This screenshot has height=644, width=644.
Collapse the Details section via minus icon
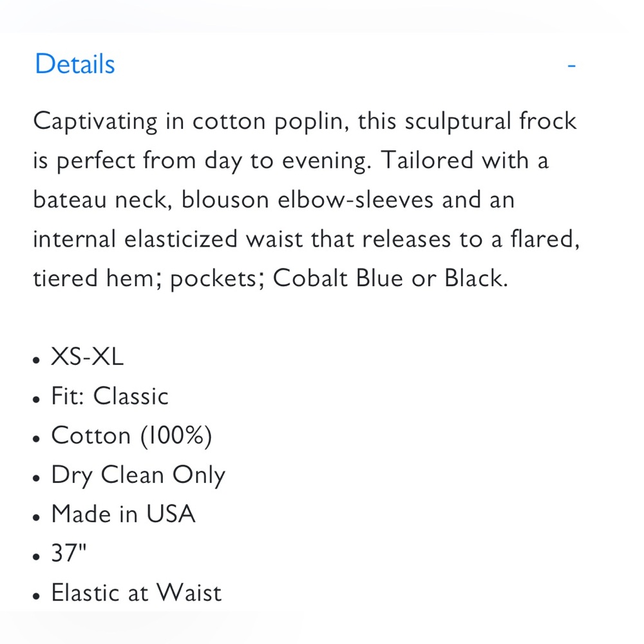571,65
